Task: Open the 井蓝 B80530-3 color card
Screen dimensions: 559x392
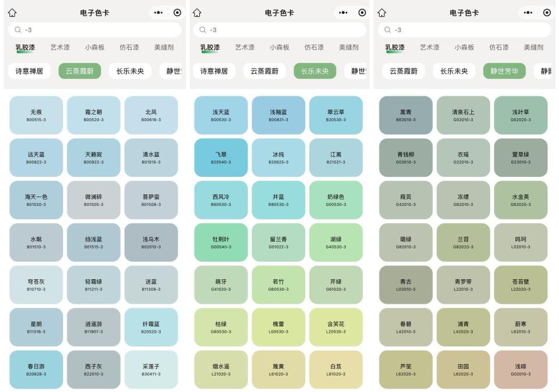Action: 278,200
